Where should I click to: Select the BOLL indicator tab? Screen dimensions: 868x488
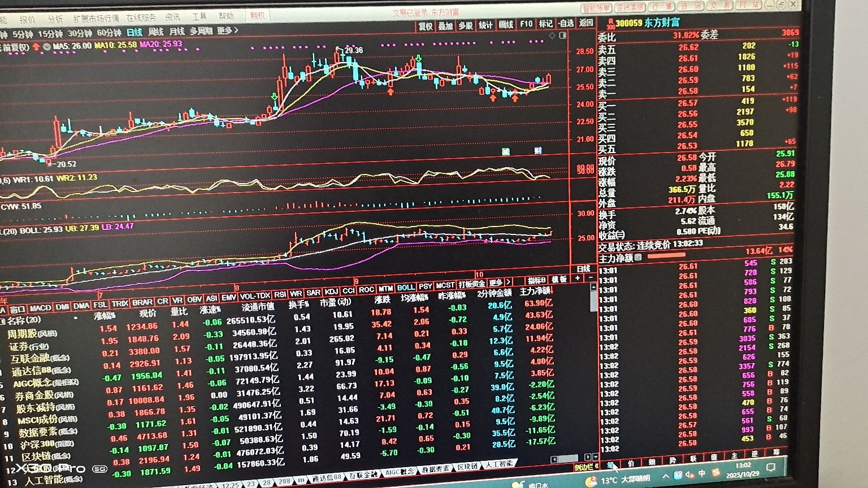point(406,288)
